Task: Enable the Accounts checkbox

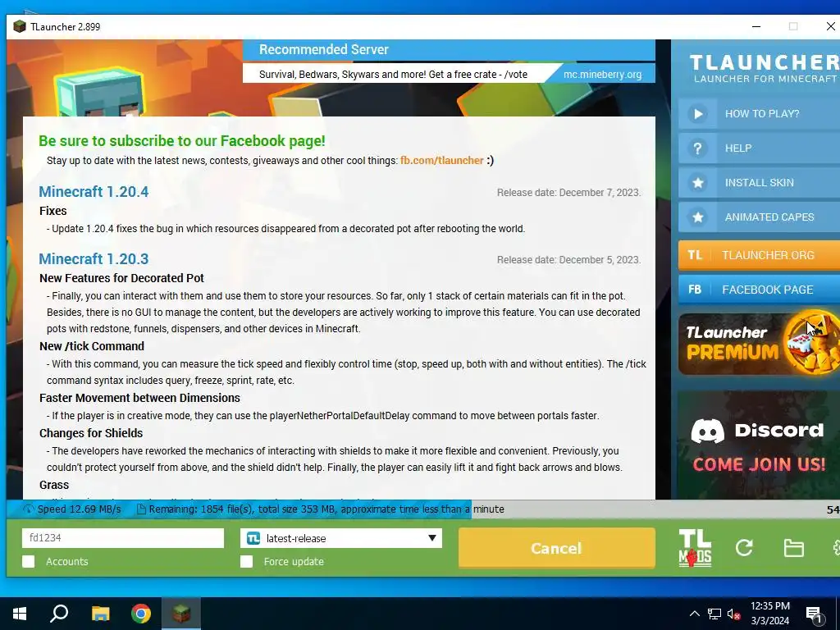Action: click(x=29, y=561)
